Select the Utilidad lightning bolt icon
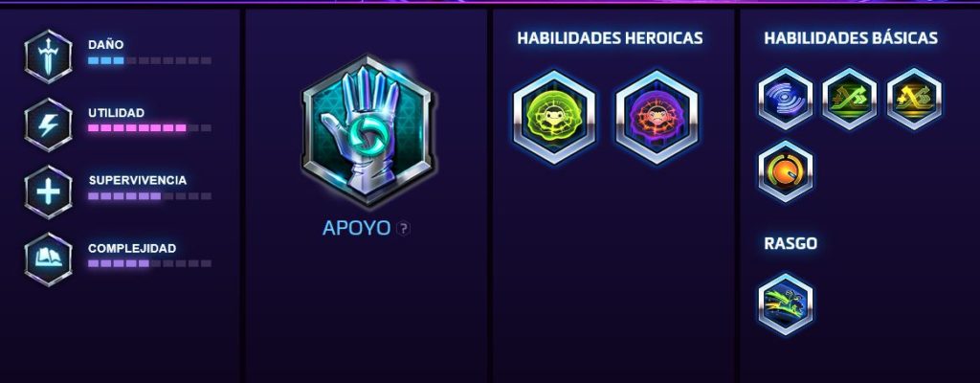Viewport: 980px width, 383px height. tap(48, 124)
